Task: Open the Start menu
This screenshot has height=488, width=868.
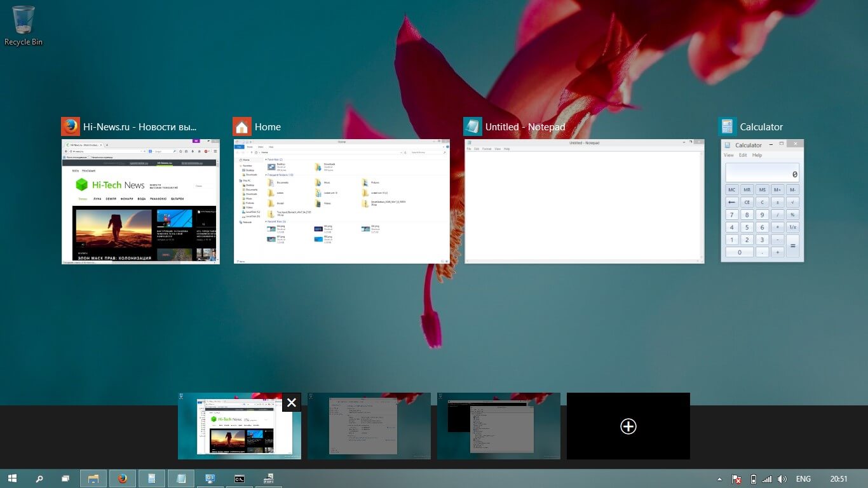Action: [11, 478]
